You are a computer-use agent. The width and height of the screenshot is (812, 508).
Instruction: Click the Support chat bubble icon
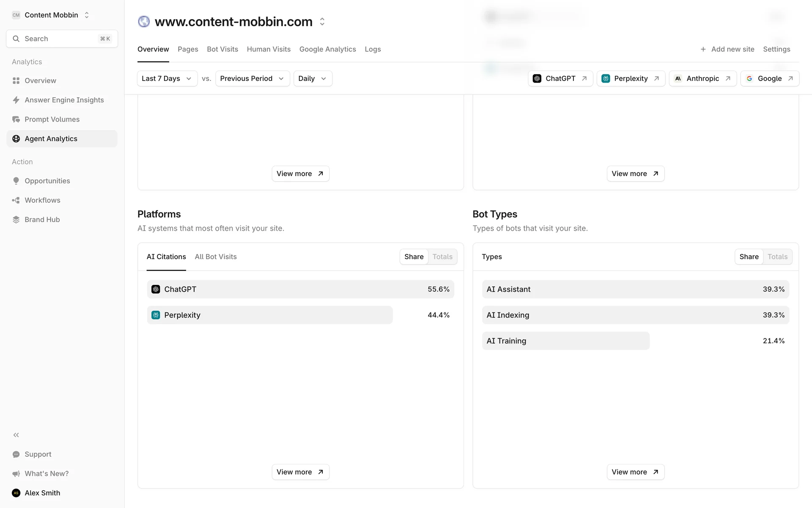click(x=16, y=454)
